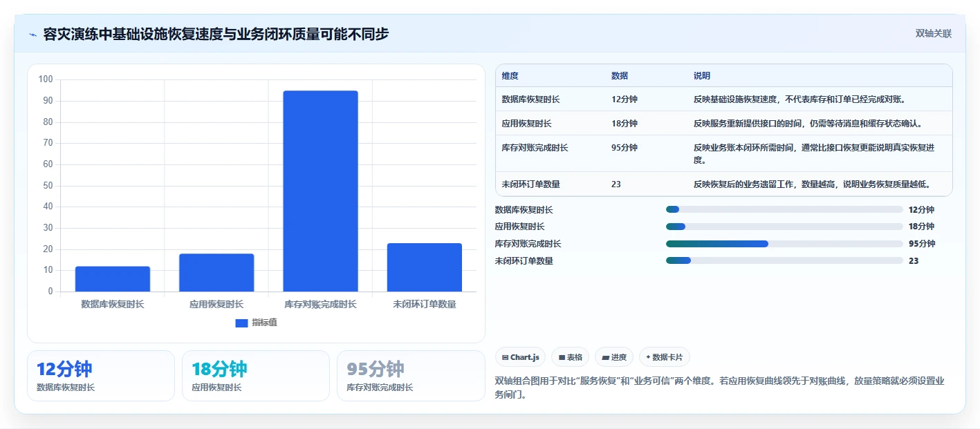Viewport: 980px width, 429px height.
Task: Select the 表格 tag chip
Action: (x=570, y=357)
